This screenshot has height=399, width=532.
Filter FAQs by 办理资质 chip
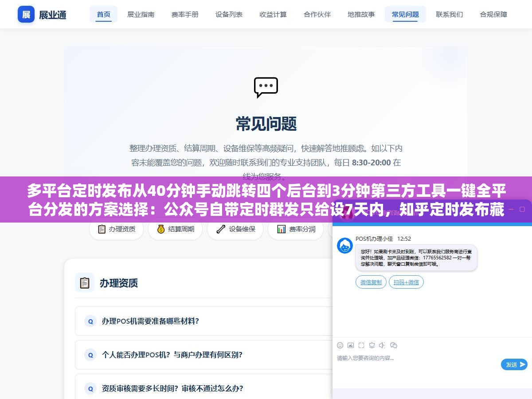pos(117,229)
